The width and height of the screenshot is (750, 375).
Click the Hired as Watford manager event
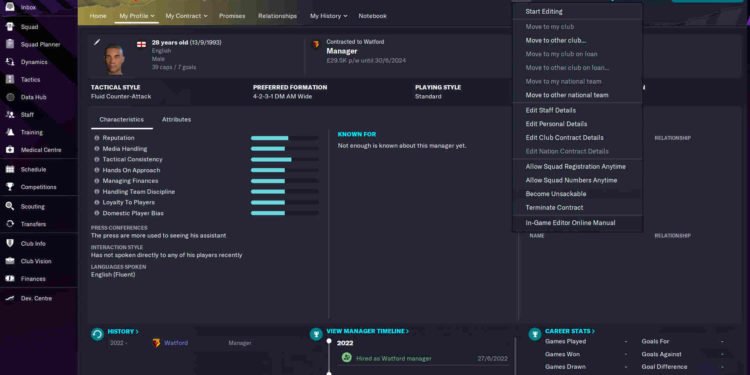[394, 358]
